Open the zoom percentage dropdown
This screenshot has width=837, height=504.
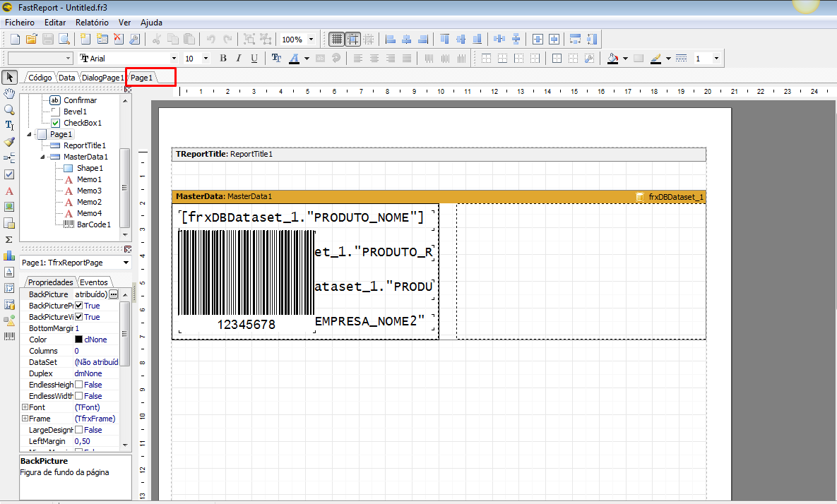click(311, 40)
